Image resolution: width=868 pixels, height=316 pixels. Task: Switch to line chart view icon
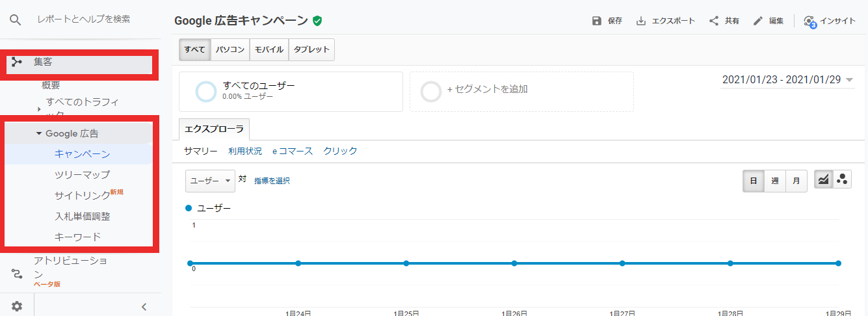[824, 180]
